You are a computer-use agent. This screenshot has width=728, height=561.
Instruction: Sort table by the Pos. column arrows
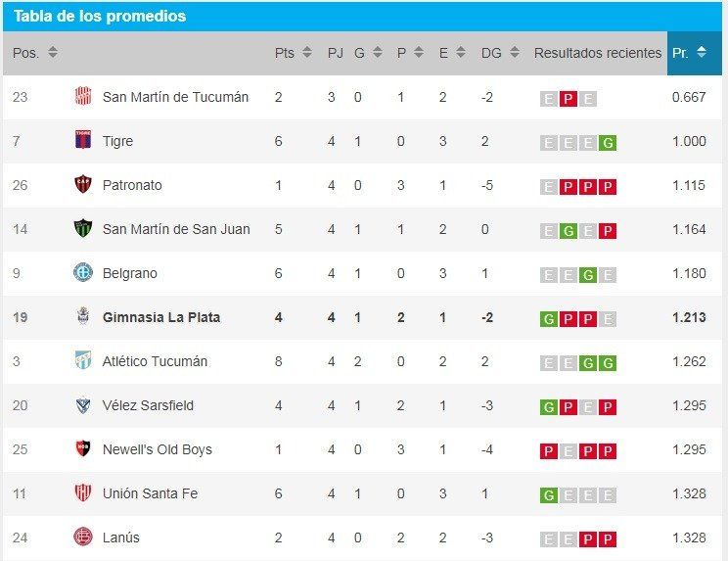click(53, 52)
